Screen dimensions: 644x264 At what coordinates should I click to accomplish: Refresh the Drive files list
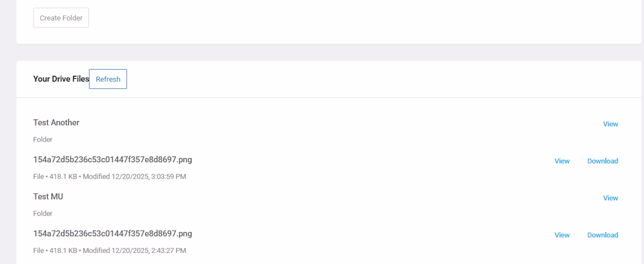[x=108, y=79]
